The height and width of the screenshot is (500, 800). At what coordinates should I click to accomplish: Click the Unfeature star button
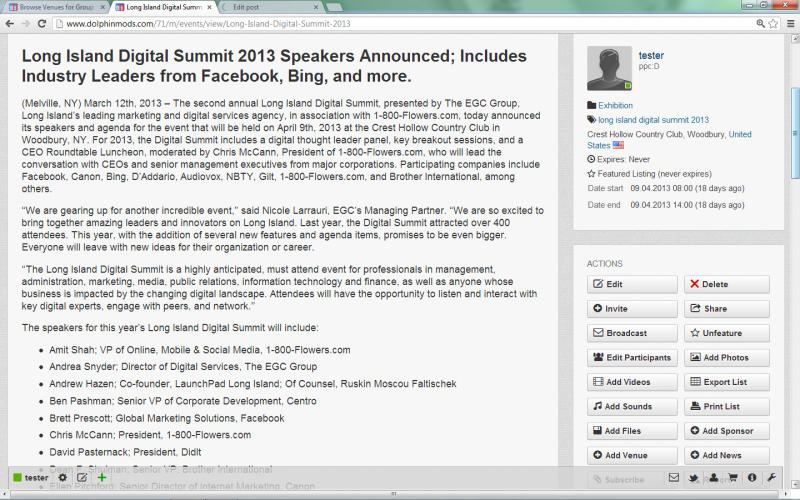(x=727, y=333)
